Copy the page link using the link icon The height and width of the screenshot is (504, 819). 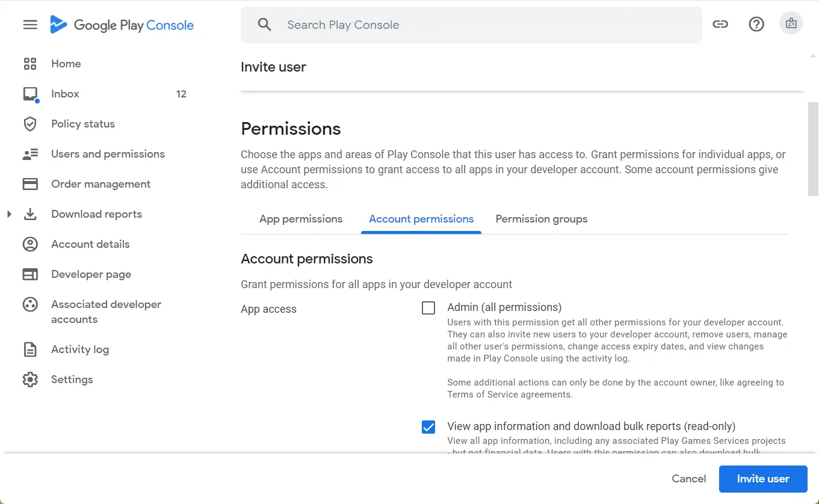tap(720, 23)
